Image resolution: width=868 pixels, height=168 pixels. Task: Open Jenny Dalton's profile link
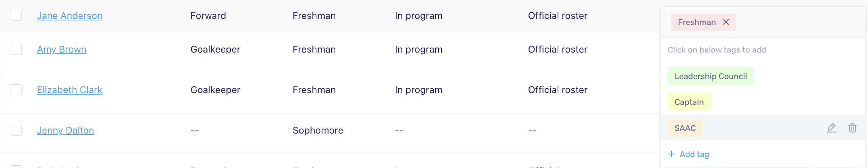65,130
